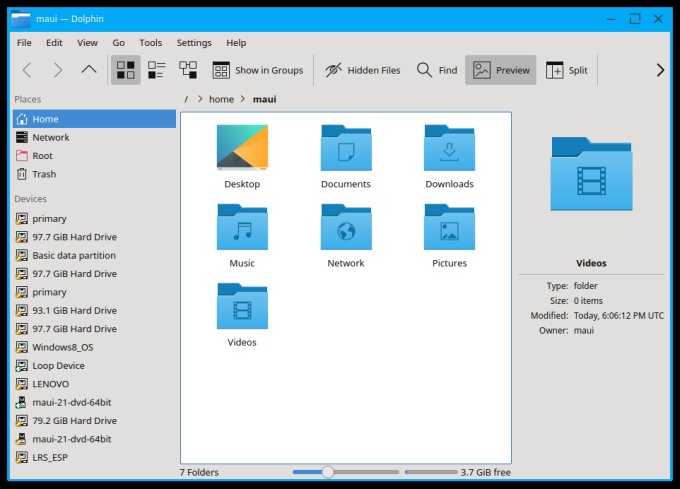Screen dimensions: 680x489
Task: Select the Downloads folder
Action: [449, 156]
